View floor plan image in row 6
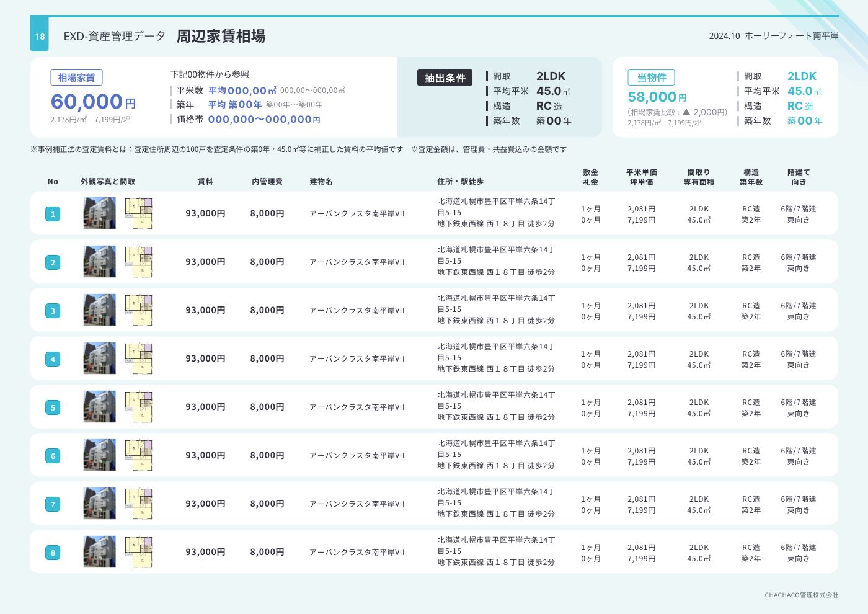868x614 pixels. 138,455
